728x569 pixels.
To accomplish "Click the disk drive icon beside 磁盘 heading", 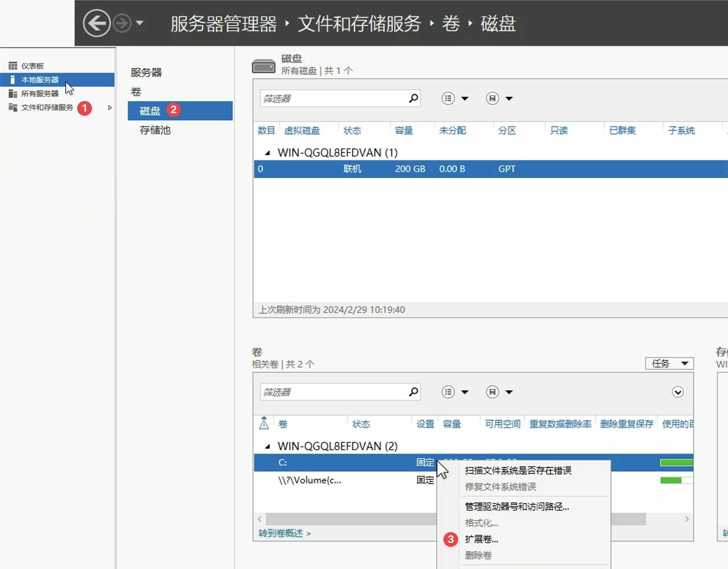I will pos(264,66).
